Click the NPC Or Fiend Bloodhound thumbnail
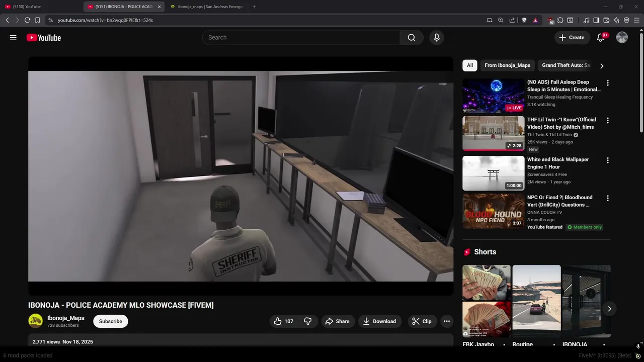This screenshot has width=644, height=362. click(x=494, y=211)
